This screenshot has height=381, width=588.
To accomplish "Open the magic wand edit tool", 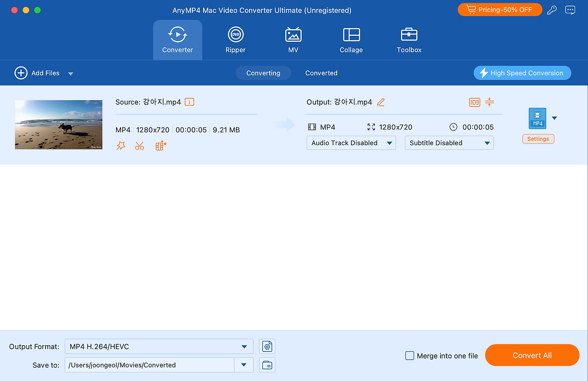I will tap(121, 146).
